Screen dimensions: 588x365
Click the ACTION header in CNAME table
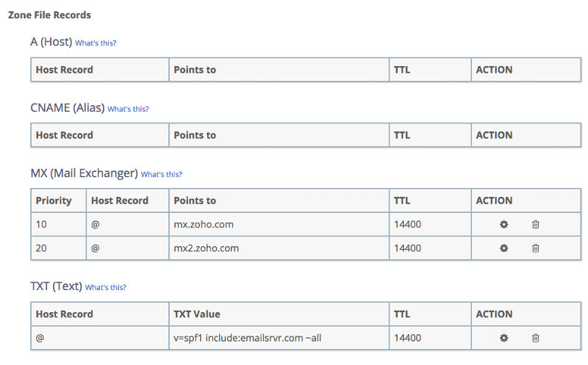click(x=494, y=135)
